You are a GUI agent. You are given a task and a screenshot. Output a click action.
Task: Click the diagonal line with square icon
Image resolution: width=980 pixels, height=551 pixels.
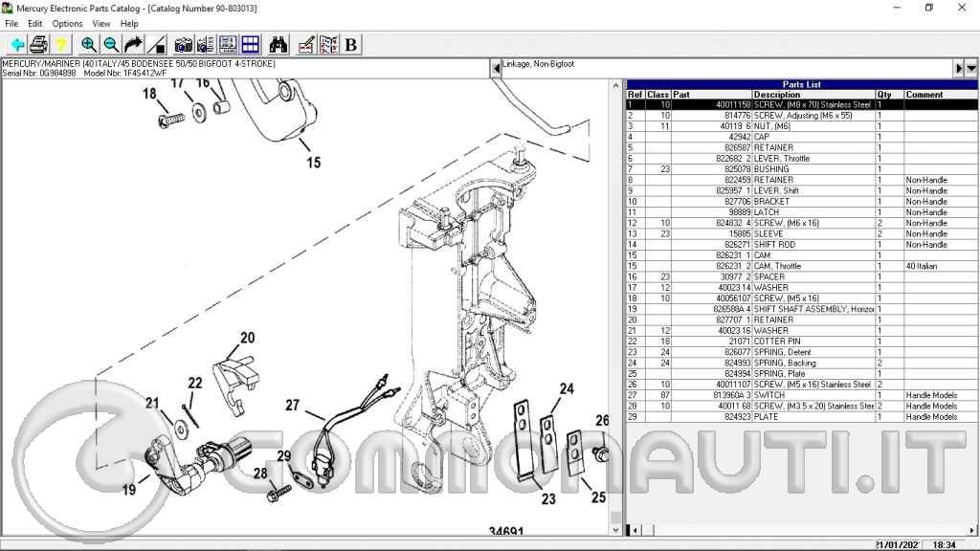[156, 44]
